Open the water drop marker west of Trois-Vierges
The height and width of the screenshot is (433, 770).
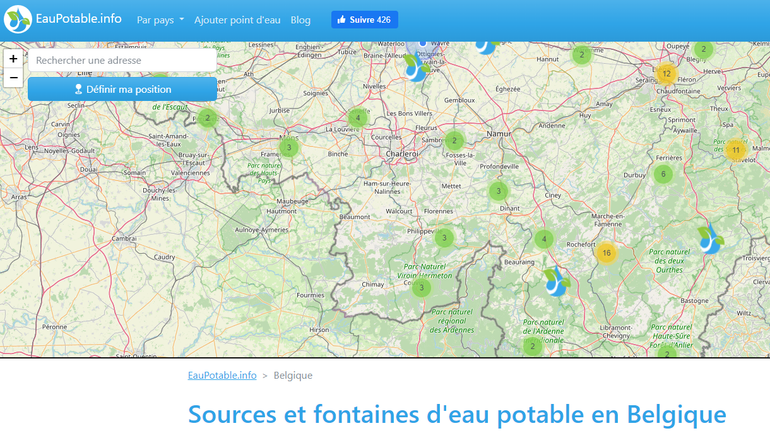710,240
